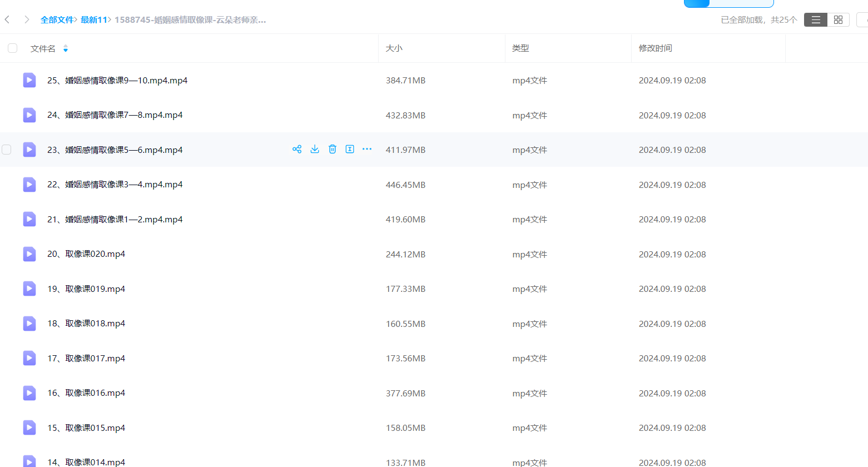Click size value 446.45MB
Viewport: 868px width, 467px height.
406,185
